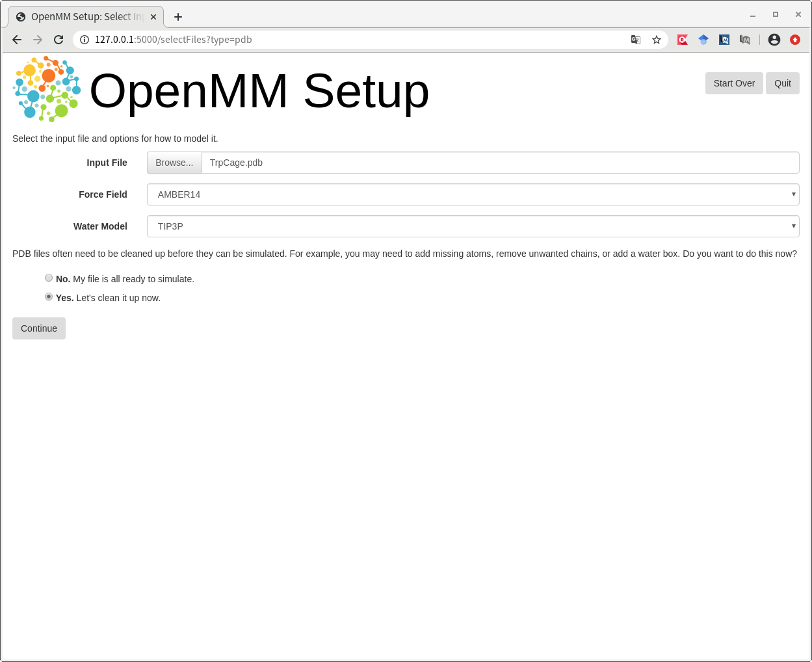Click the OpenMM molecule logo
Viewport: 812px width, 662px height.
point(47,89)
